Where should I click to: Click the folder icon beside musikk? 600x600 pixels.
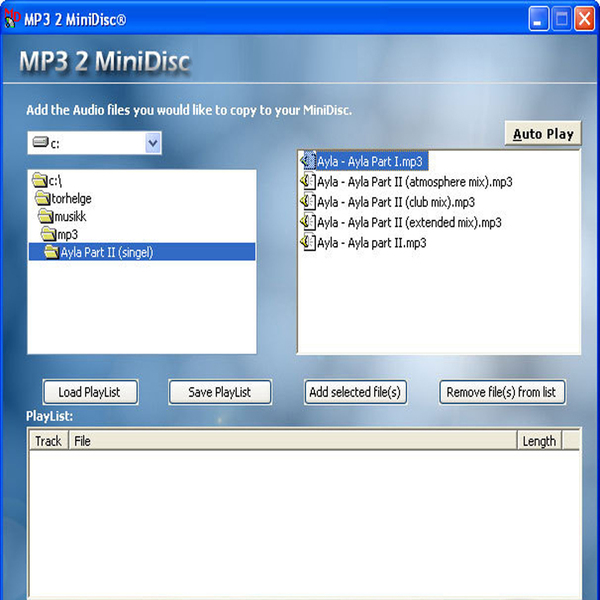46,216
